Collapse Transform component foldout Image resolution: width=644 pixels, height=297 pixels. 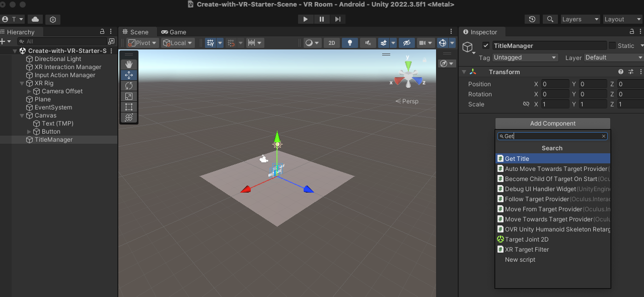[464, 72]
